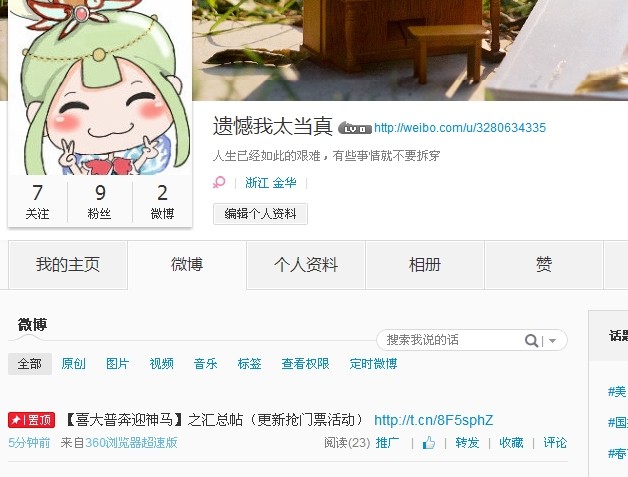628x477 pixels.
Task: Open the weibo.com profile URL link
Action: (x=460, y=128)
